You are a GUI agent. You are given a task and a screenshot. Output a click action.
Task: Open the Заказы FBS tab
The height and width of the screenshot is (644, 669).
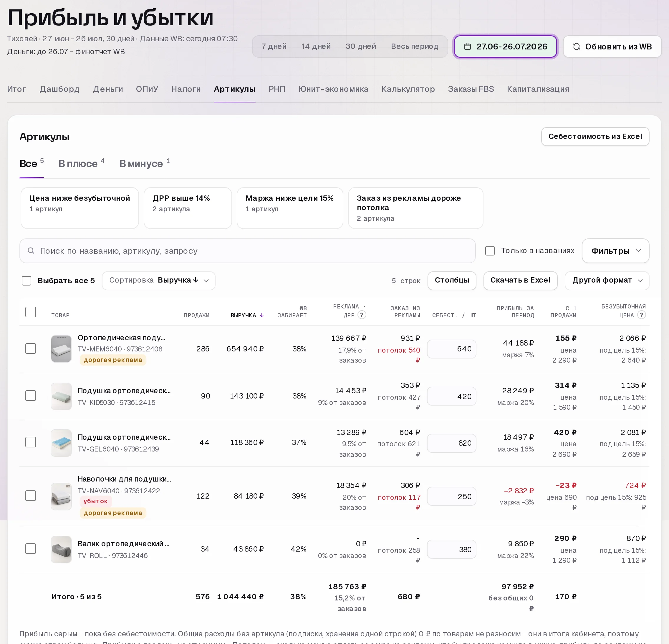point(471,89)
